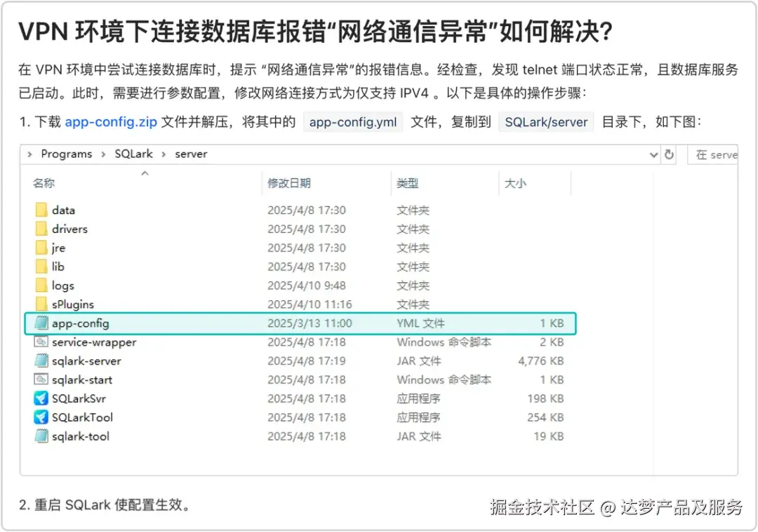Select the SQLarkTool file name
Viewport: 758px width, 532px height.
pyautogui.click(x=82, y=418)
